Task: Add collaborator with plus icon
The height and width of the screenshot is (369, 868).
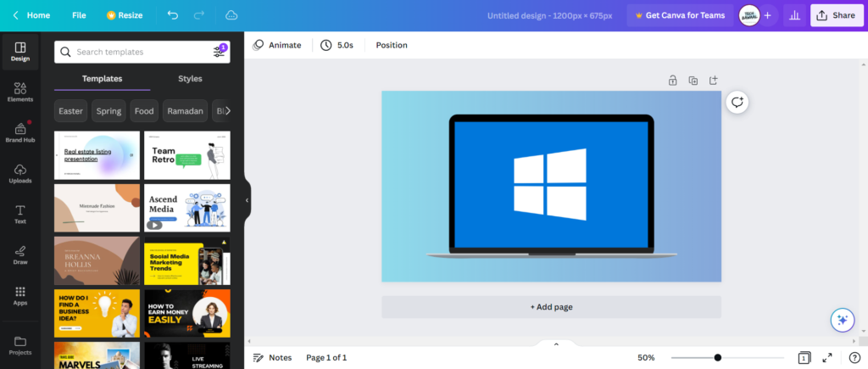Action: pyautogui.click(x=767, y=15)
